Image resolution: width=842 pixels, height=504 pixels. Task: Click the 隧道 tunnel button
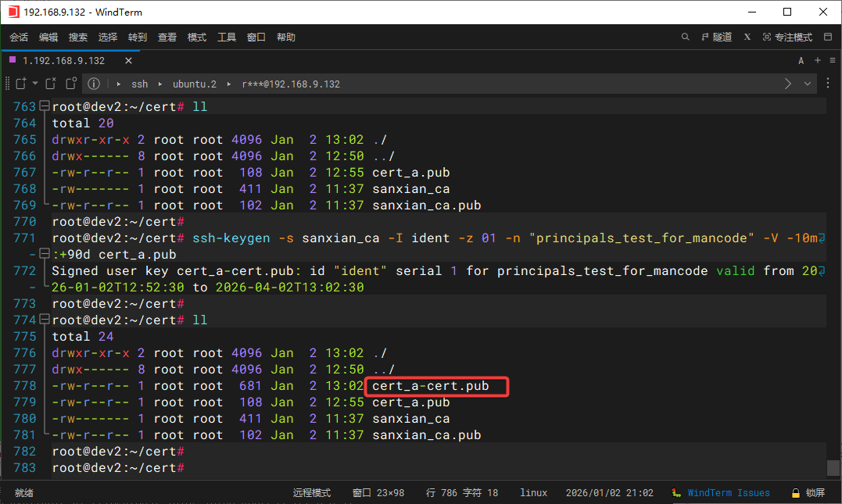[x=717, y=37]
